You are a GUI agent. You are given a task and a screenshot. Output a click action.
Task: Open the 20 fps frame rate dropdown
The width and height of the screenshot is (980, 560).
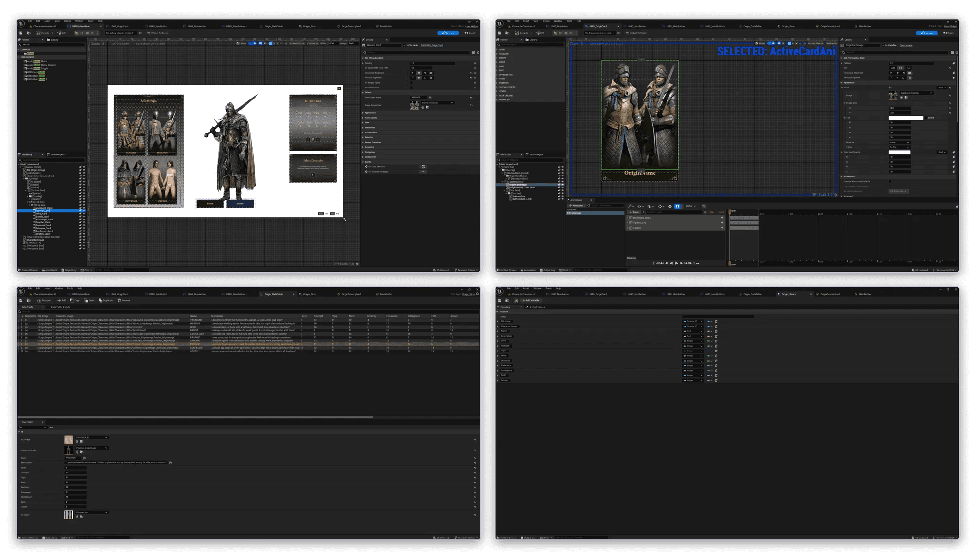tap(690, 206)
